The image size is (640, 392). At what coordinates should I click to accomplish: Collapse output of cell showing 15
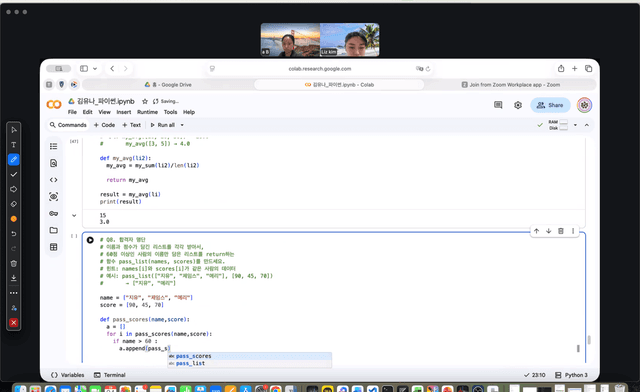pos(74,215)
